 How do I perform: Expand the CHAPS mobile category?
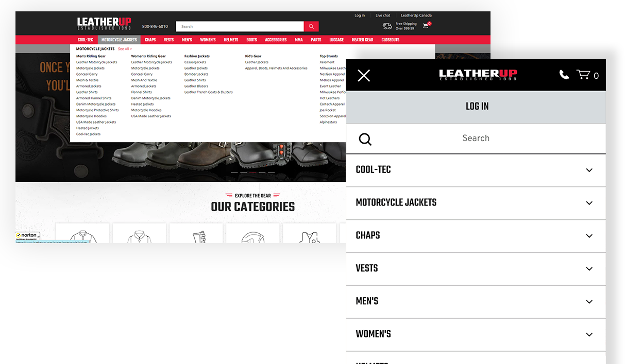pos(589,236)
